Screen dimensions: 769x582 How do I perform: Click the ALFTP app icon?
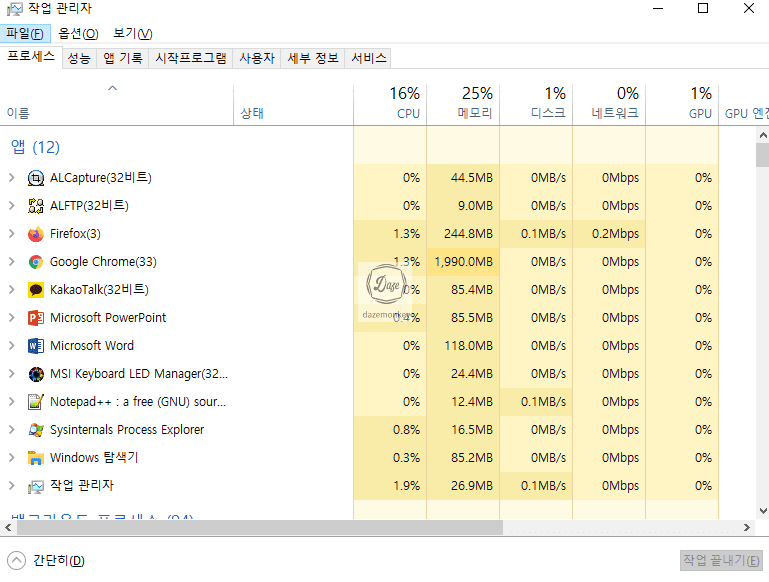[x=35, y=206]
